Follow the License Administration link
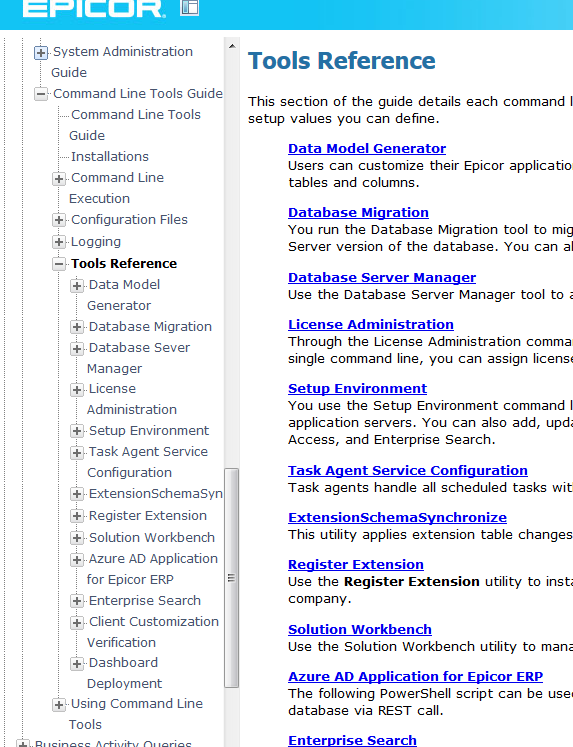This screenshot has width=573, height=747. (371, 324)
